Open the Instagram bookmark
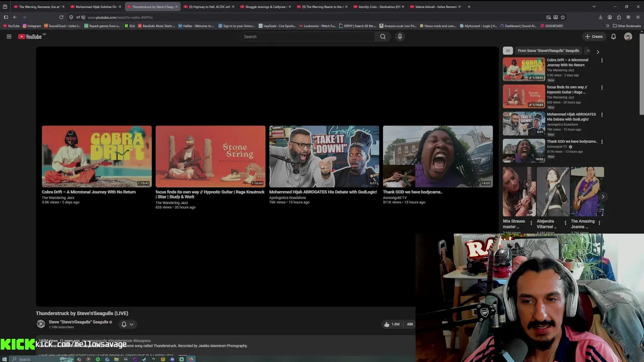 coord(32,26)
